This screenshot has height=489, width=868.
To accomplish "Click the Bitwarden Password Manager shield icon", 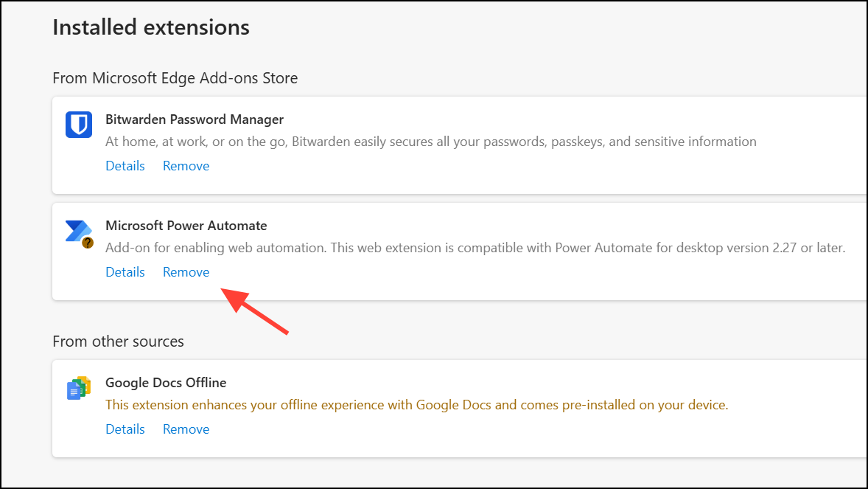I will (78, 125).
